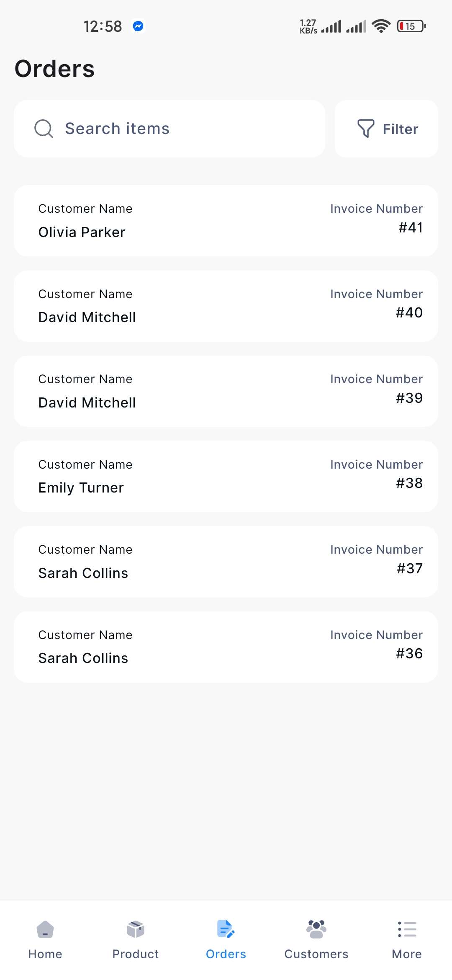Open Emily Turner's order #38
This screenshot has width=452, height=980.
pos(226,477)
